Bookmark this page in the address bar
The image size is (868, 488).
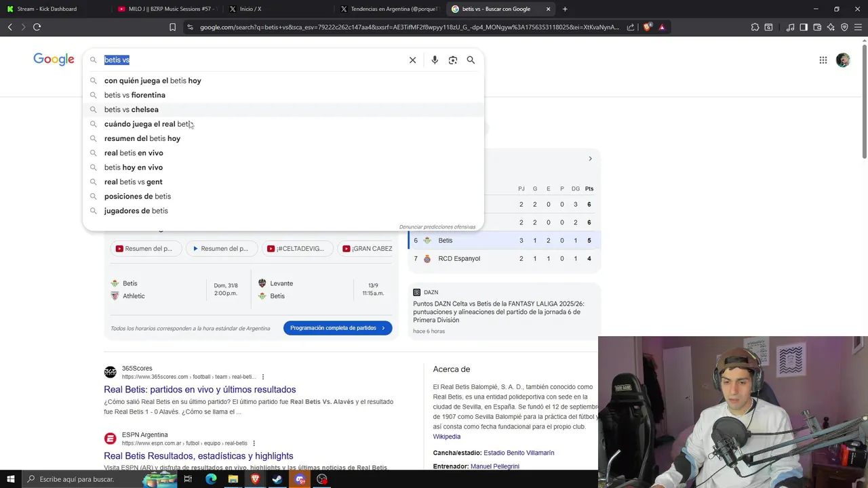coord(172,27)
